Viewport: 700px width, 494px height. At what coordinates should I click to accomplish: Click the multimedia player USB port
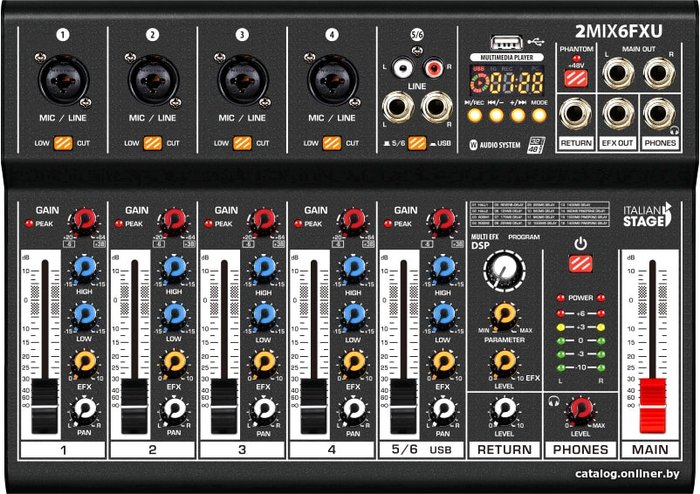point(504,42)
